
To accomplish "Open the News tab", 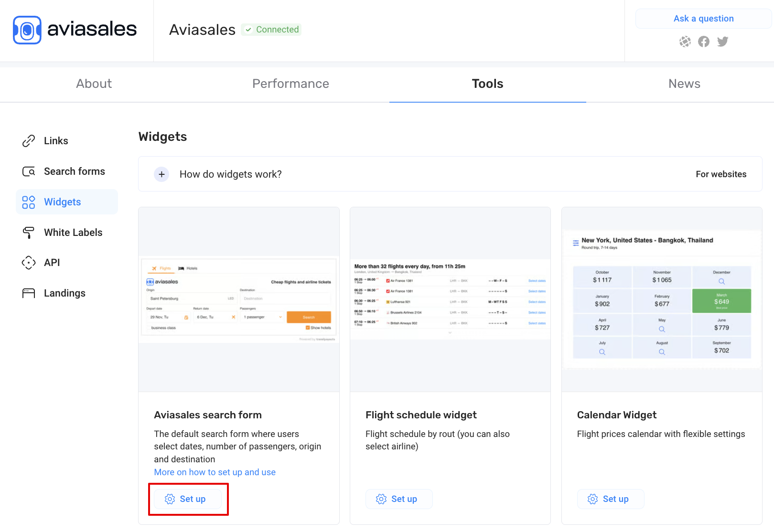I will (684, 84).
